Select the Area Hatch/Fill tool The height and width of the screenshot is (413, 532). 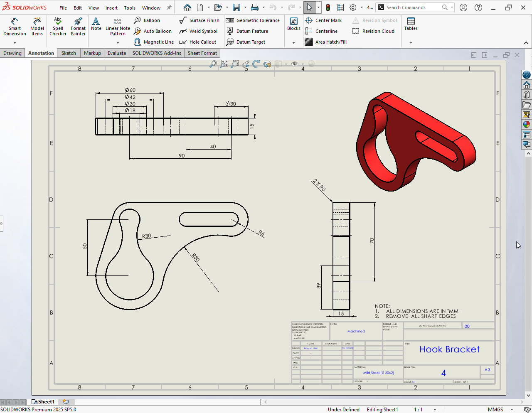(x=326, y=42)
